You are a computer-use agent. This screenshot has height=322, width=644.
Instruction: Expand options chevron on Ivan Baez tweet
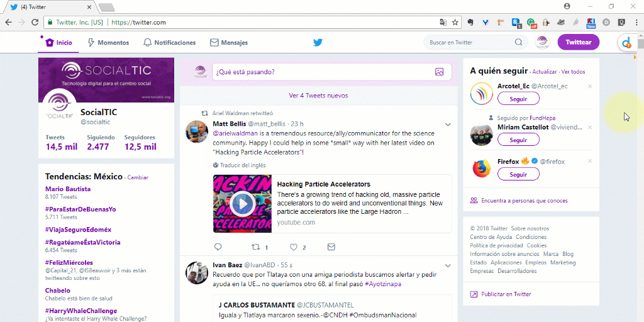click(448, 266)
